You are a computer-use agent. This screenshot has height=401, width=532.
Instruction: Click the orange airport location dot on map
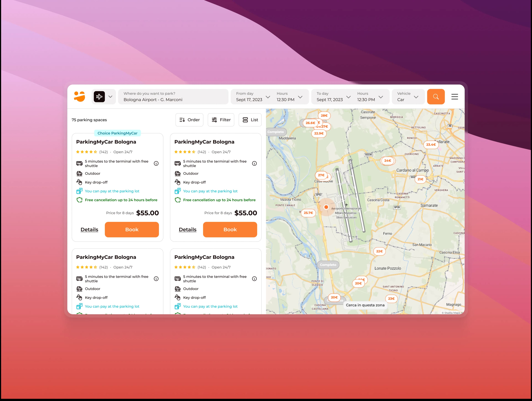[326, 207]
